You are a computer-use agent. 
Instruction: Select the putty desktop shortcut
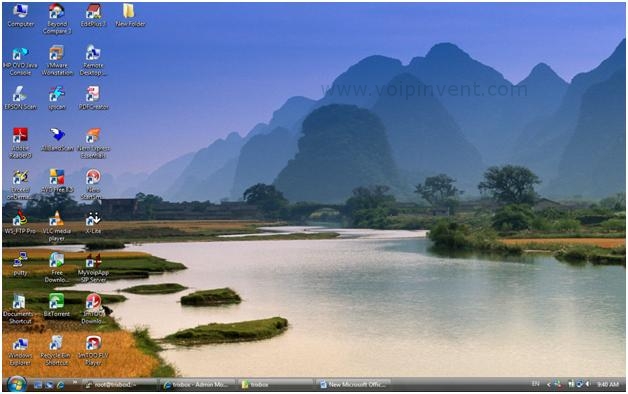20,264
